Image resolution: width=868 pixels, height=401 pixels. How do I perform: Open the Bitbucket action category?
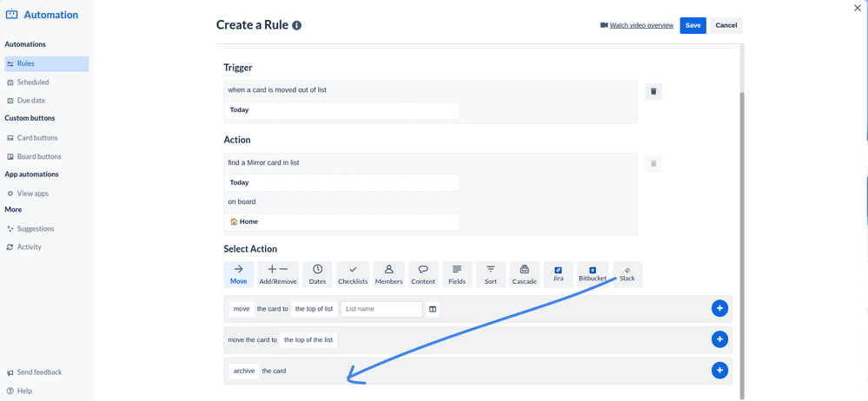[593, 274]
